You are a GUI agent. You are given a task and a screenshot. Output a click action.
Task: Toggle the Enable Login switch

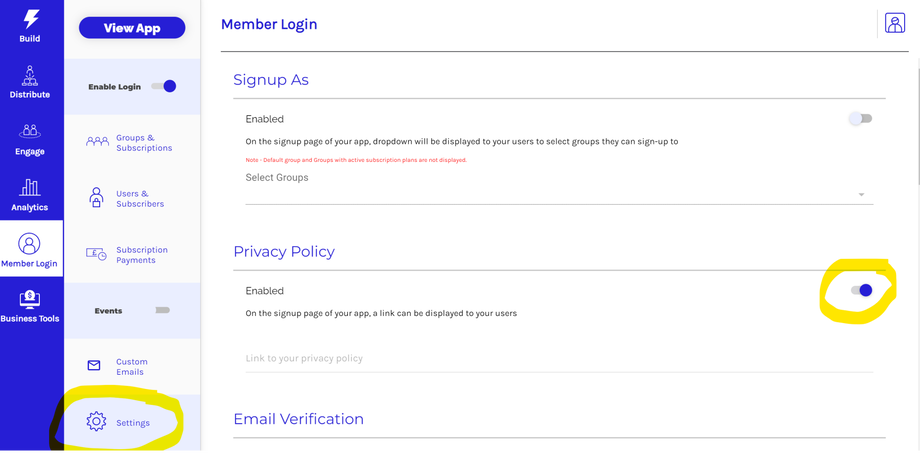tap(164, 86)
